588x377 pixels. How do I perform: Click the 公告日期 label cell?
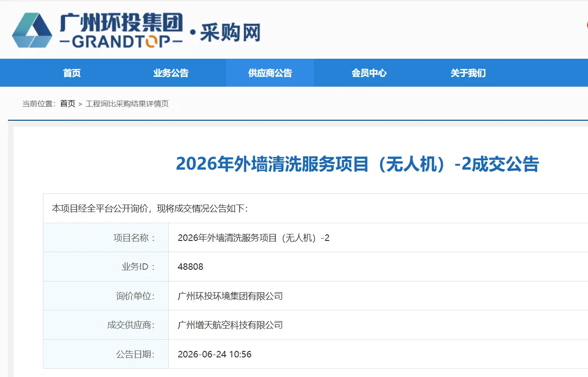pyautogui.click(x=106, y=354)
